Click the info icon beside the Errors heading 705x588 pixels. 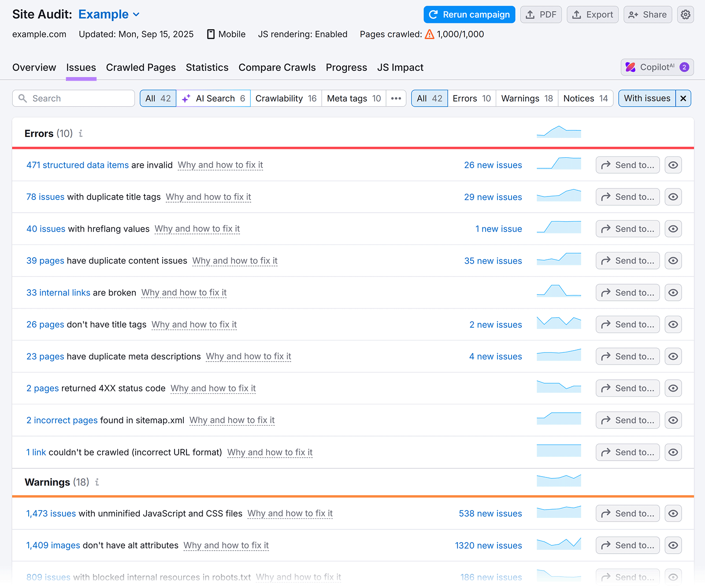(x=80, y=133)
